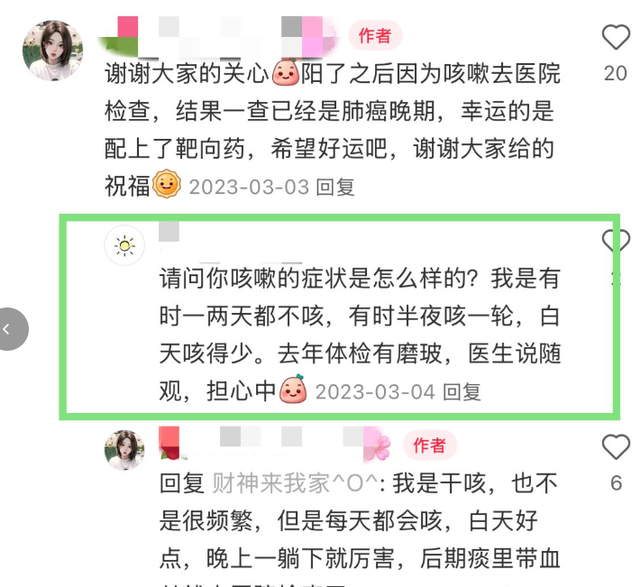The height and width of the screenshot is (587, 640).
Task: Open the sun avatar of the second commenter
Action: coord(124,245)
